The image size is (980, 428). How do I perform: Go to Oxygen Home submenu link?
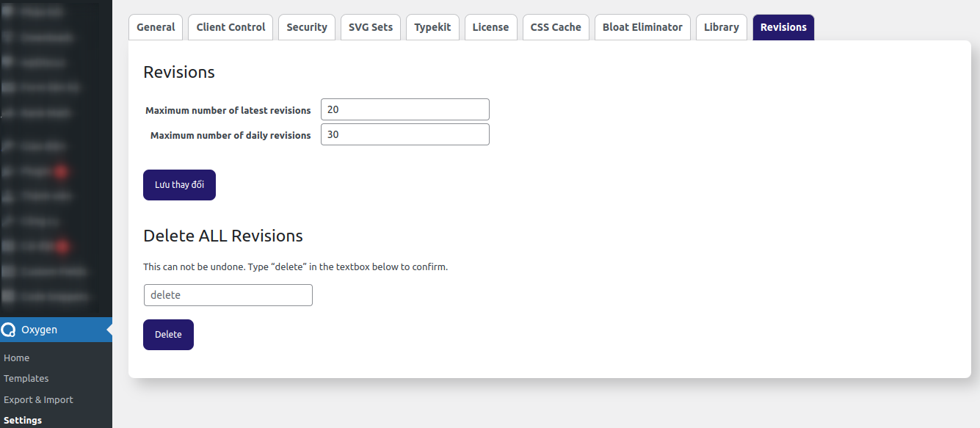pos(17,358)
